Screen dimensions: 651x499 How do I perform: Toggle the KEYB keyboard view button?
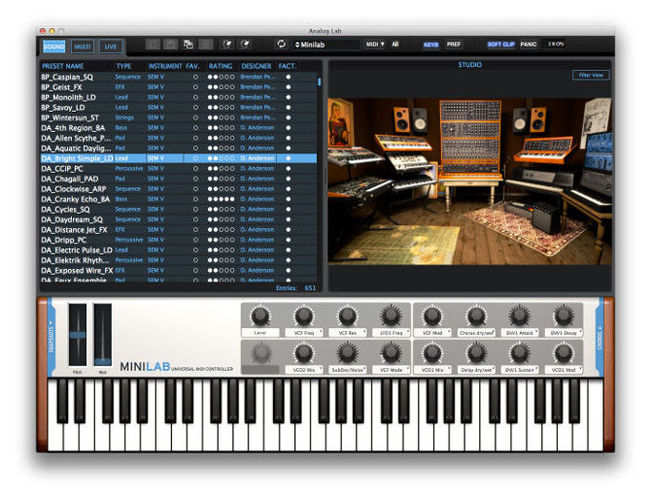(x=431, y=44)
